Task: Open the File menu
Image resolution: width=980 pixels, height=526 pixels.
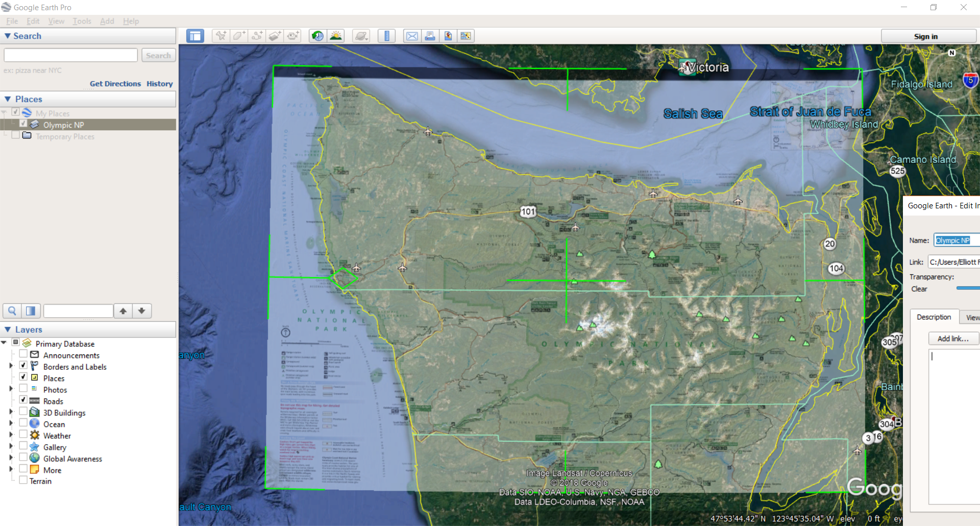Action: (x=12, y=21)
